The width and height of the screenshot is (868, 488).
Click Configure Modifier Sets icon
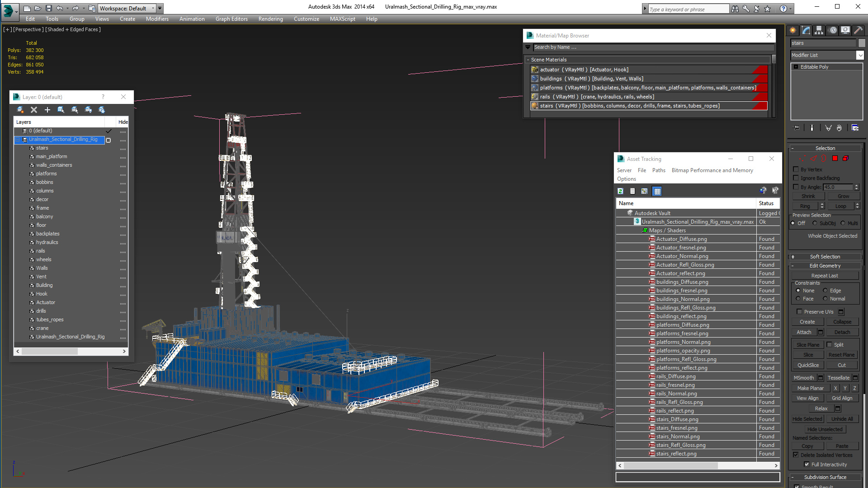(855, 128)
